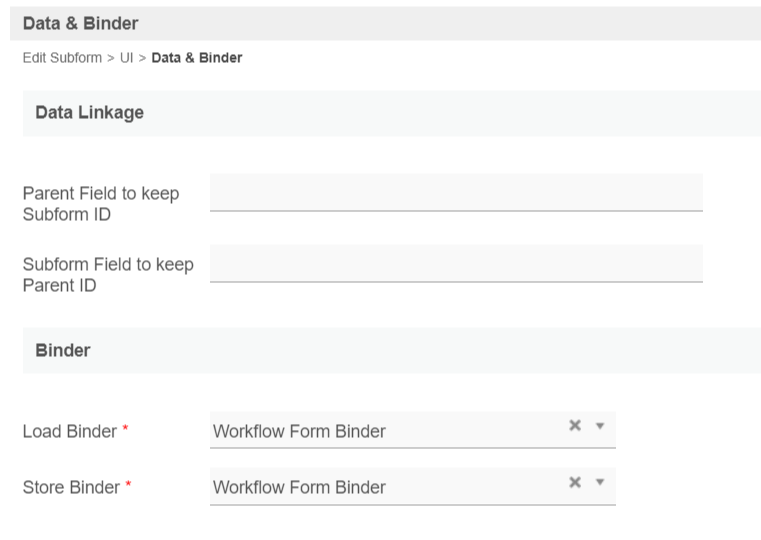Expand the Load Binder dropdown arrow
Screen dimensions: 761x540
click(x=600, y=426)
